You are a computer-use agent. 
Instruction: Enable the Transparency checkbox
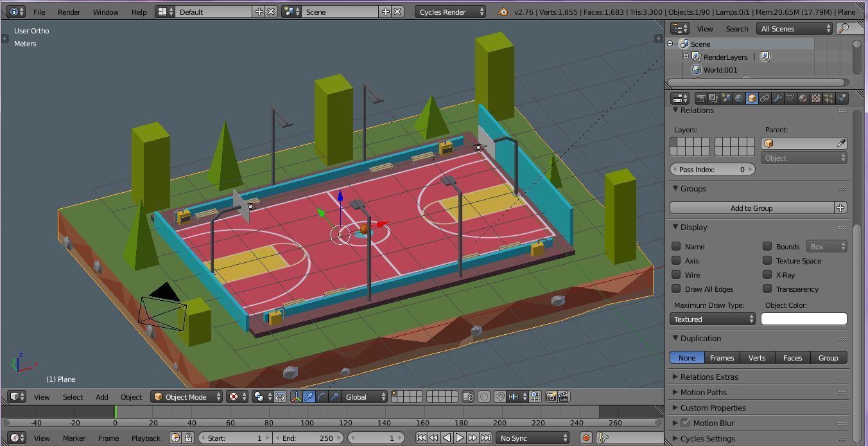(767, 289)
